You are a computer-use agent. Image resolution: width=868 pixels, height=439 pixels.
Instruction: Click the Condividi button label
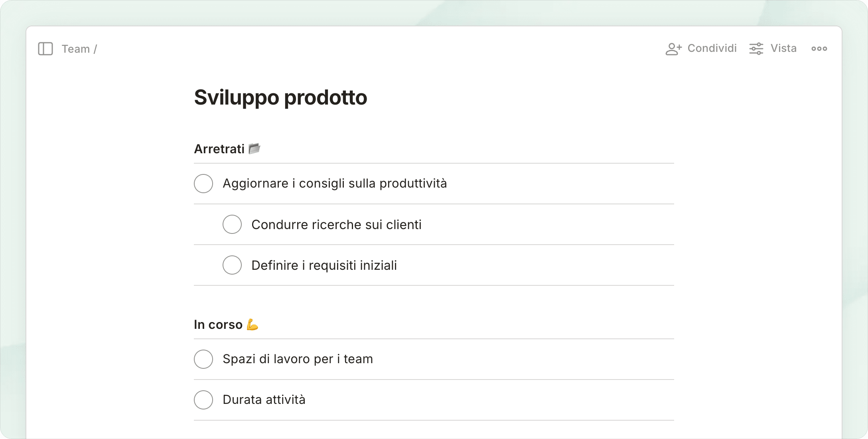click(x=712, y=48)
